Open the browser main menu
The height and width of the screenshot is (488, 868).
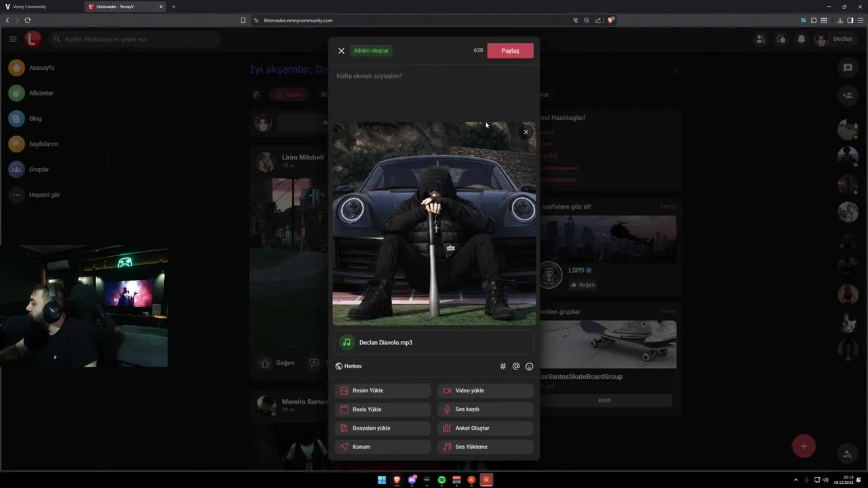click(861, 20)
